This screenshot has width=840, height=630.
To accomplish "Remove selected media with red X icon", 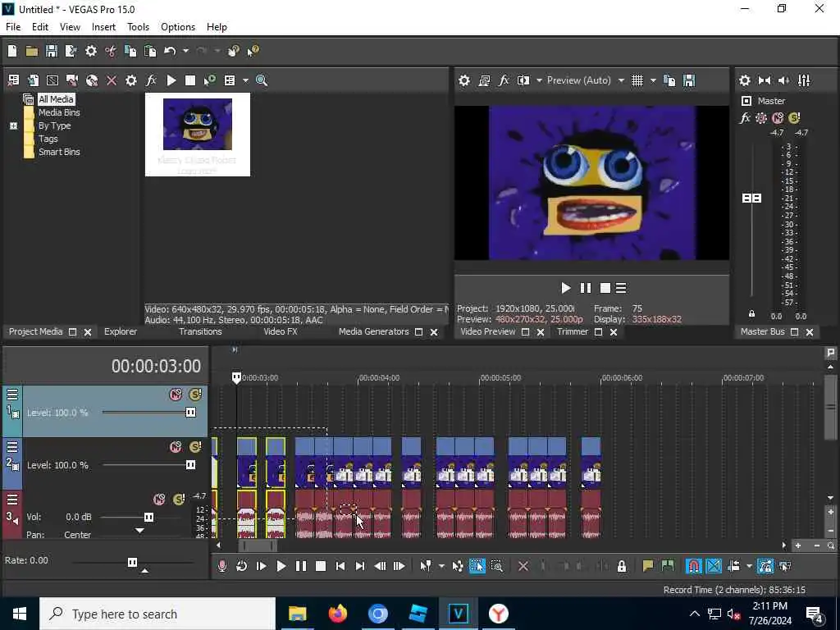I will (112, 80).
